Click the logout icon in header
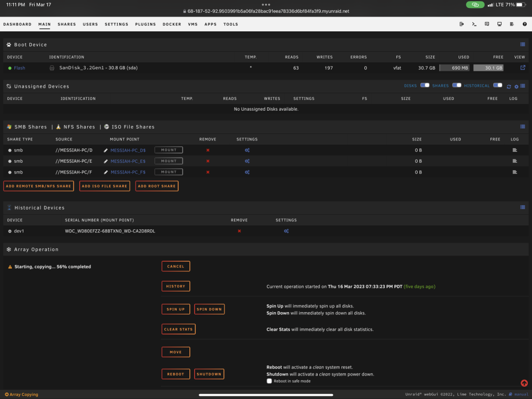The width and height of the screenshot is (532, 399). coord(462,24)
